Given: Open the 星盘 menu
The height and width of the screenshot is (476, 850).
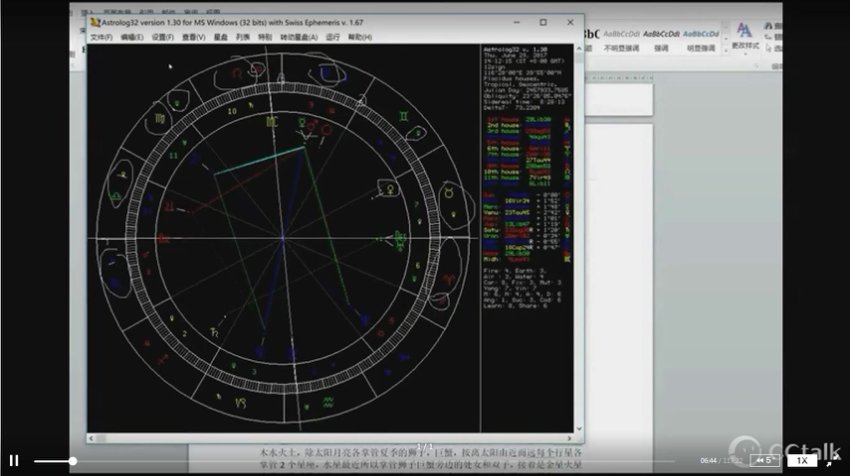Looking at the screenshot, I should [221, 37].
